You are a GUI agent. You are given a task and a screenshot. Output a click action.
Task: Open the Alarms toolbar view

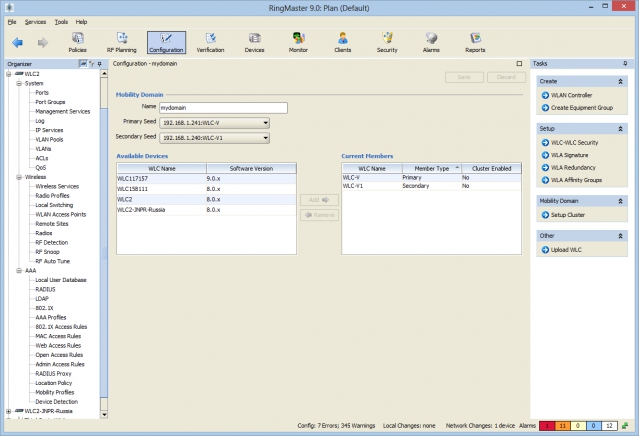click(x=431, y=42)
